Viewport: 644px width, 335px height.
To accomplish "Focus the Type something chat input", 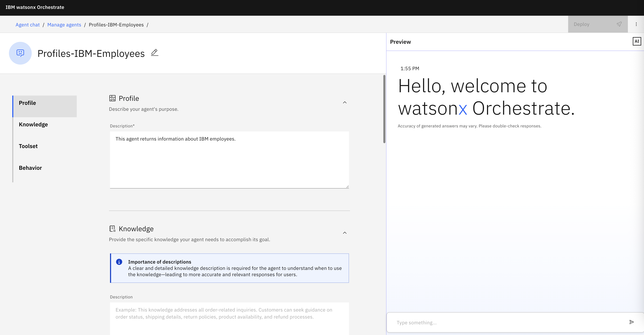I will (510, 323).
